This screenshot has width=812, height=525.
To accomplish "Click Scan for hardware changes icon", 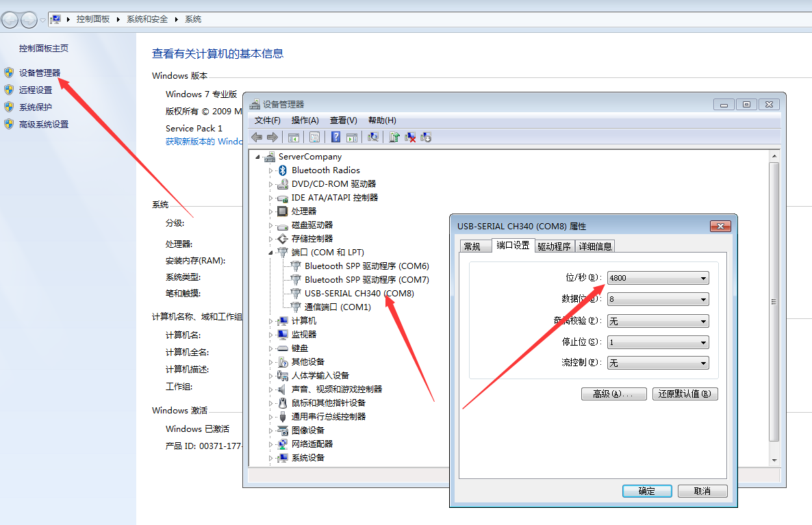I will tap(373, 137).
